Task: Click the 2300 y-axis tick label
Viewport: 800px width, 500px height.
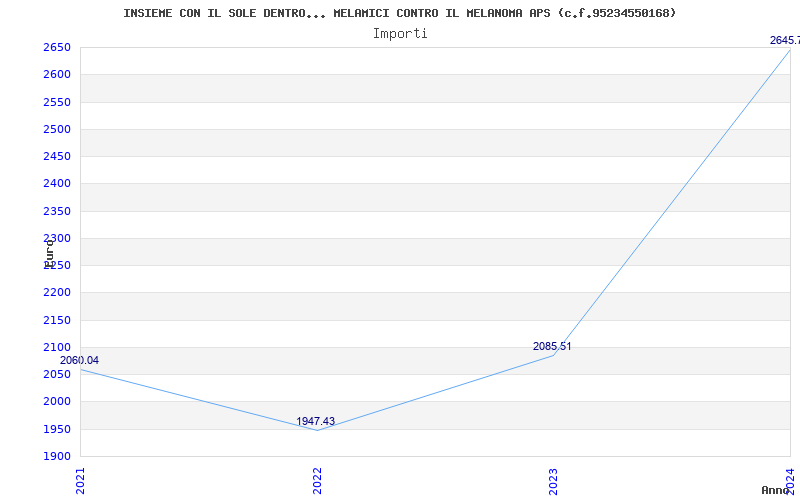Action: pos(57,238)
